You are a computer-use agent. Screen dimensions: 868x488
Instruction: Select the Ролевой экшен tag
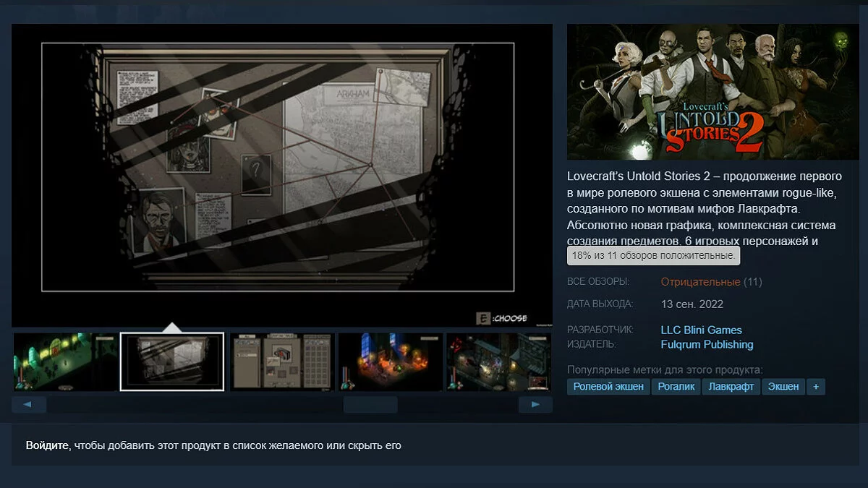[608, 387]
